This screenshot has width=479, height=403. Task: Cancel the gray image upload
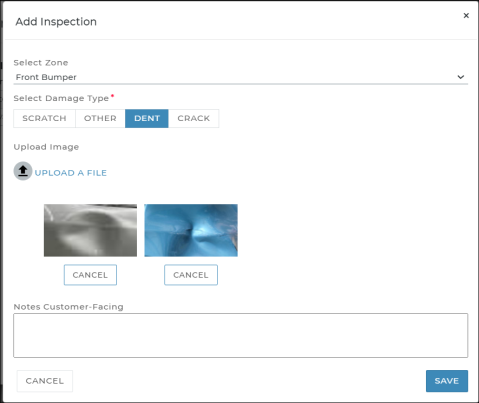click(90, 275)
